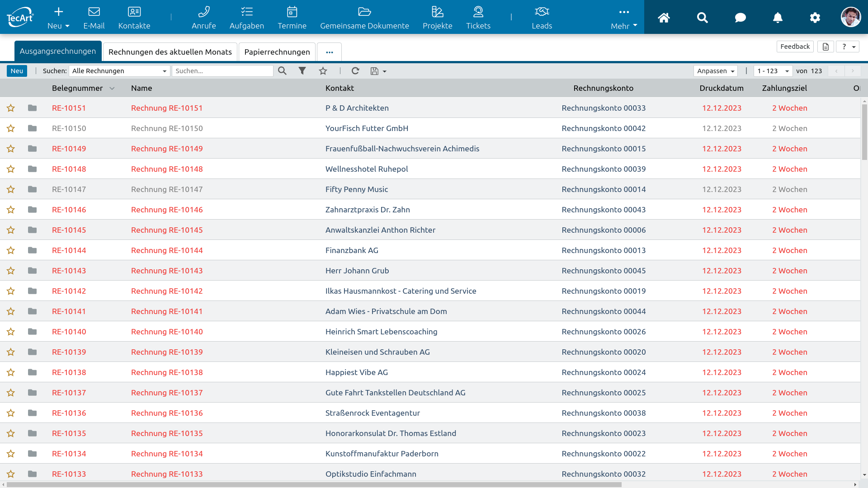The width and height of the screenshot is (868, 488).
Task: Click into the Suchen... search field
Action: 222,71
